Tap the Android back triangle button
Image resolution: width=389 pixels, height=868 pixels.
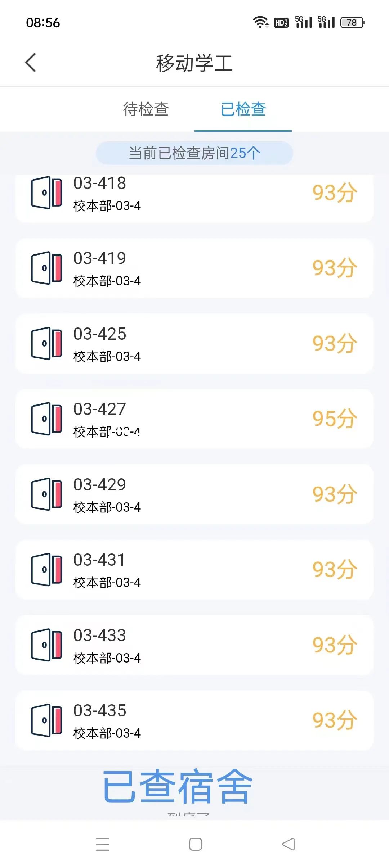tap(288, 844)
